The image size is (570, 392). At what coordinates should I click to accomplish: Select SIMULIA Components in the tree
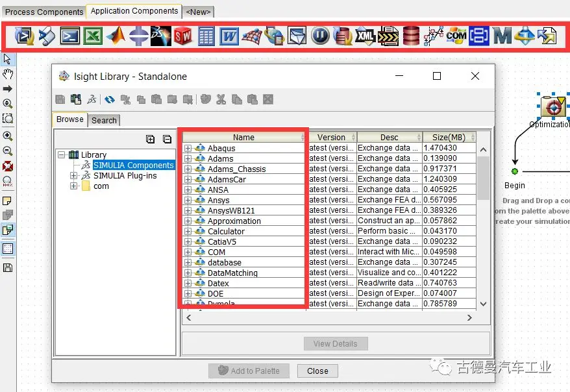pyautogui.click(x=133, y=165)
